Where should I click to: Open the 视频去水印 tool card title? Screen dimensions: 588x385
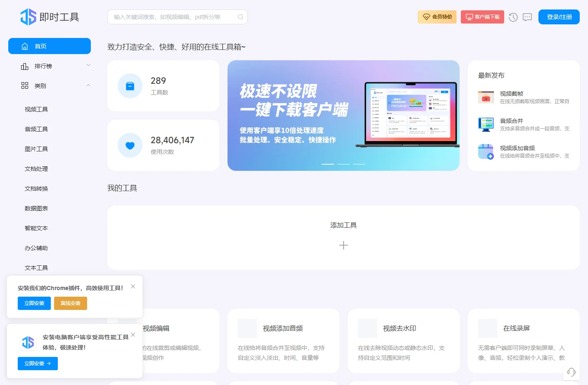tap(400, 328)
